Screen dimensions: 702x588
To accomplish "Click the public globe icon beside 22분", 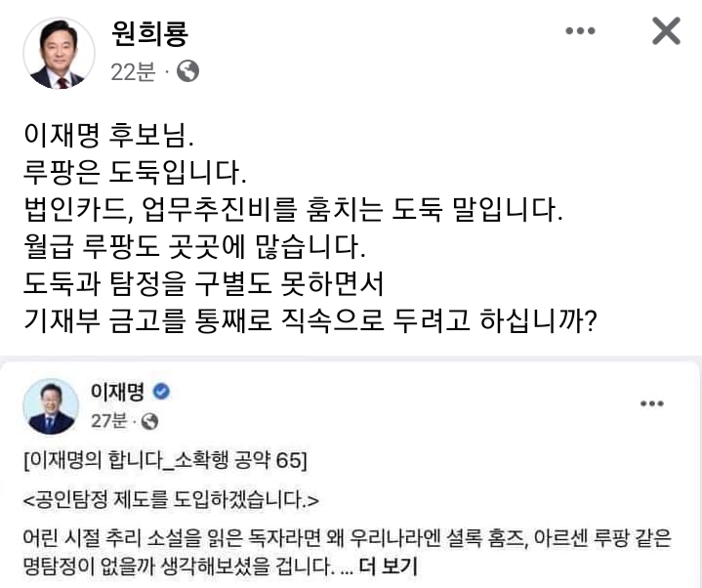I will click(188, 71).
